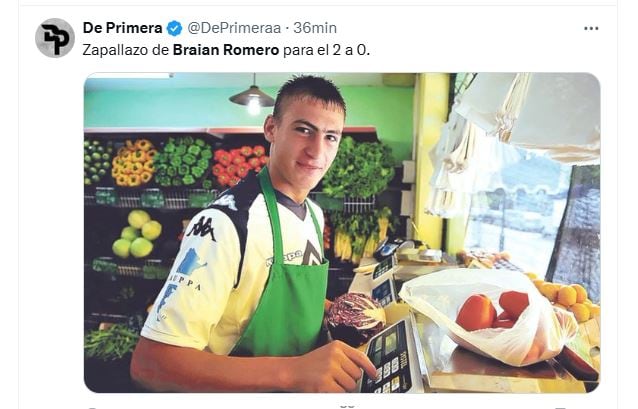Click the word Zapallazo in the tweet
Image resolution: width=638 pixels, height=409 pixels.
point(116,50)
